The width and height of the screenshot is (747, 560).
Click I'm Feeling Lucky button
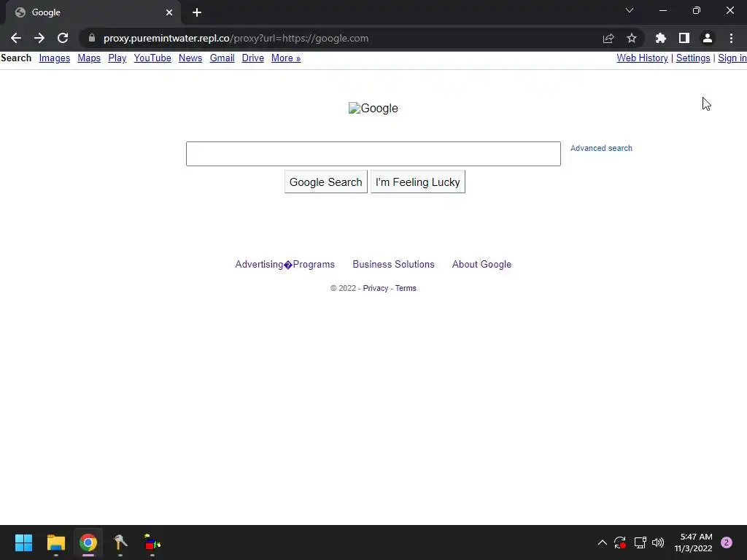[x=418, y=182]
